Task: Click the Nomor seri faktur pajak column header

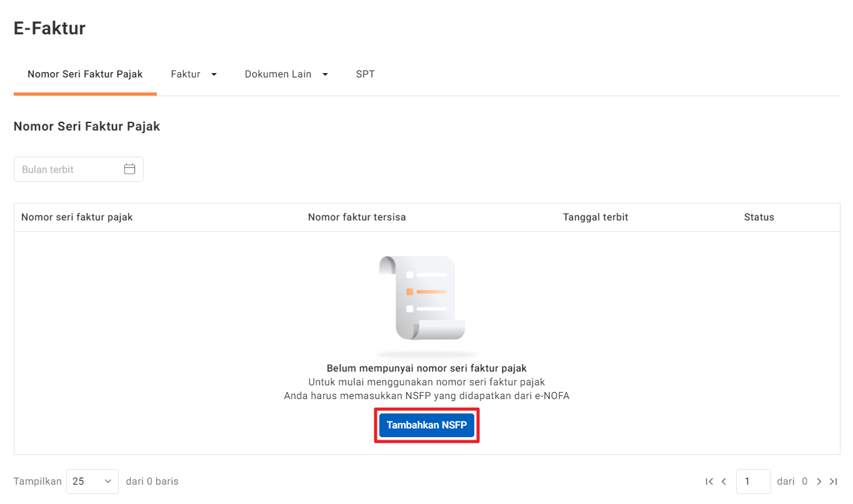Action: click(x=77, y=217)
